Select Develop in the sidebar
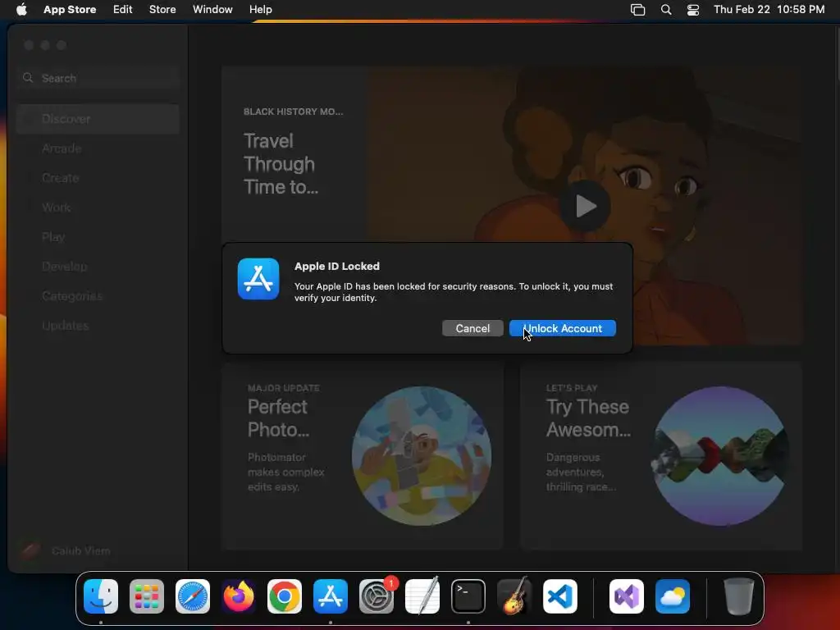 98,267
